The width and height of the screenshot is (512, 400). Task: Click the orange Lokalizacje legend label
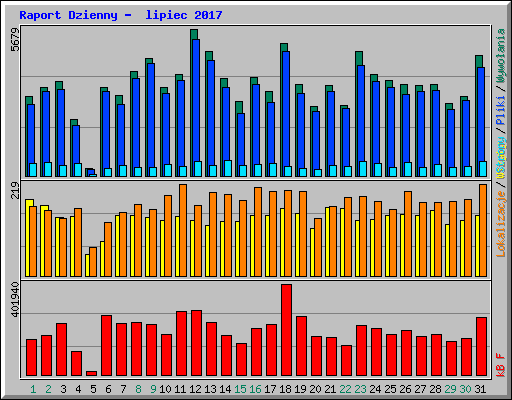coord(500,224)
